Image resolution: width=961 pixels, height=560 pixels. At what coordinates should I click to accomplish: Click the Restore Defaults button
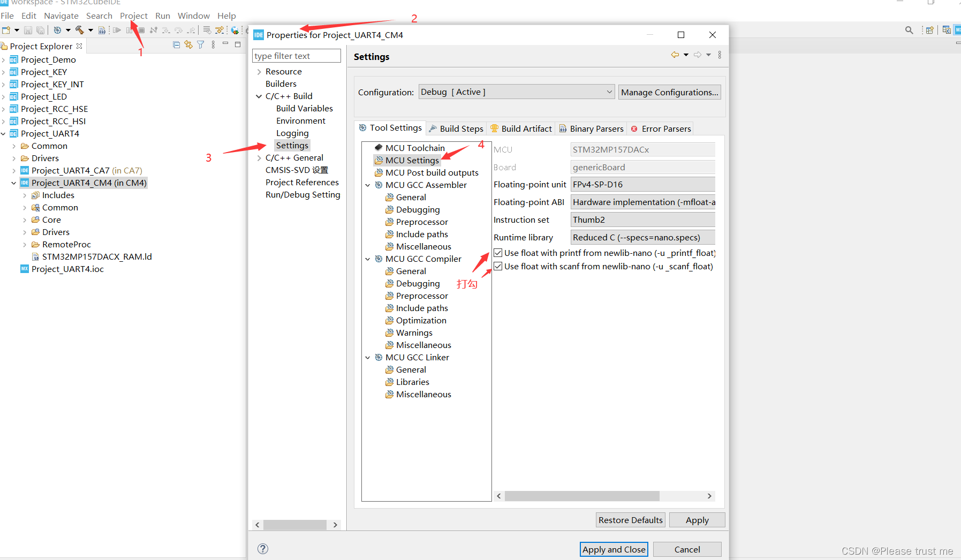pyautogui.click(x=631, y=520)
